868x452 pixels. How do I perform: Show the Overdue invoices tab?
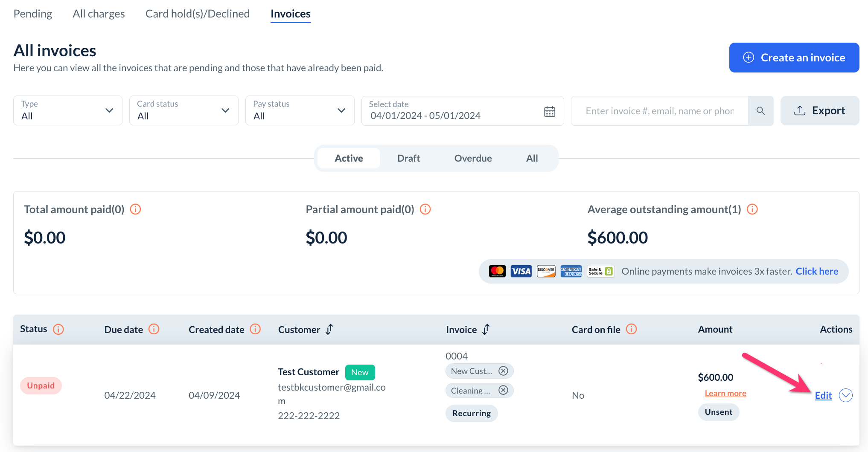(473, 158)
